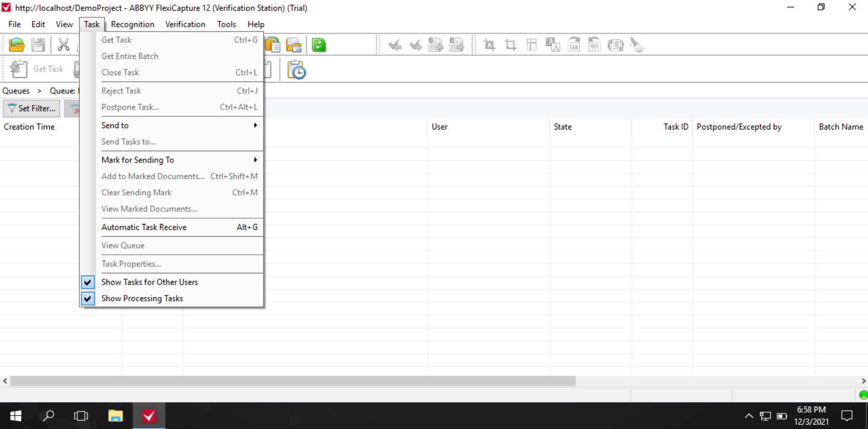Select Send Tasks to entry
868x429 pixels.
172,142
